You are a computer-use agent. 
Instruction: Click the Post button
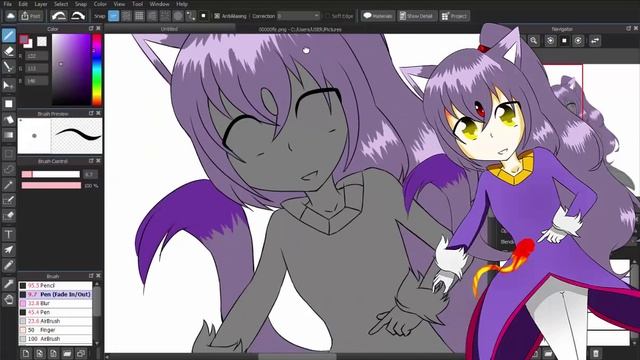(x=31, y=16)
